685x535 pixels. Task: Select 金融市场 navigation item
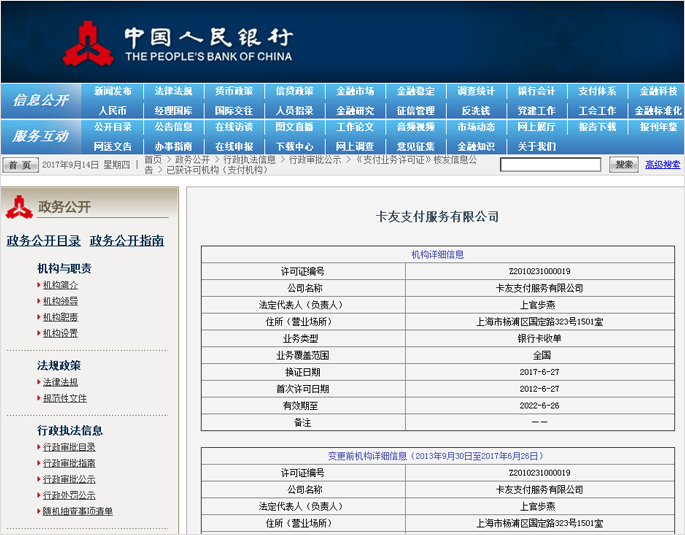pos(355,91)
